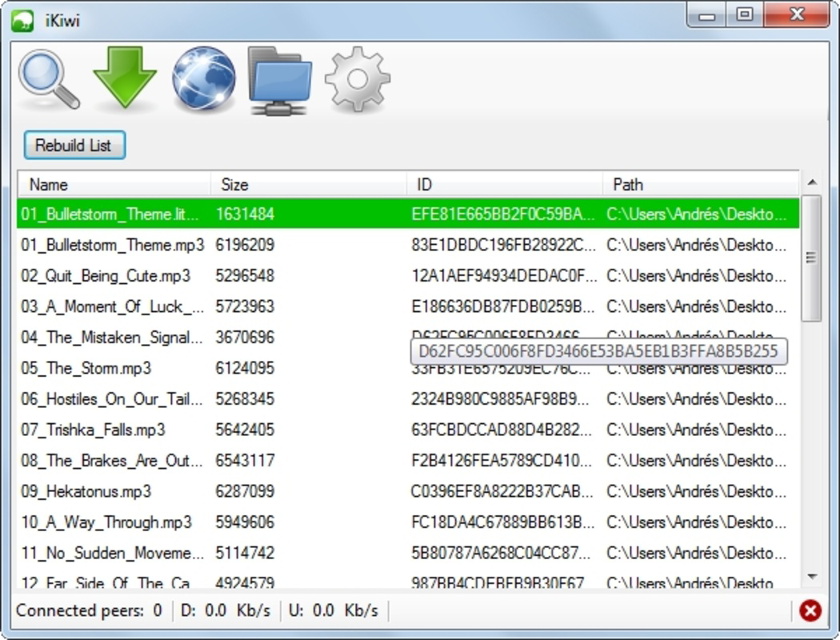This screenshot has height=640, width=840.
Task: Click ID starting 12A1AEF94934DEDAC0F
Action: point(503,276)
